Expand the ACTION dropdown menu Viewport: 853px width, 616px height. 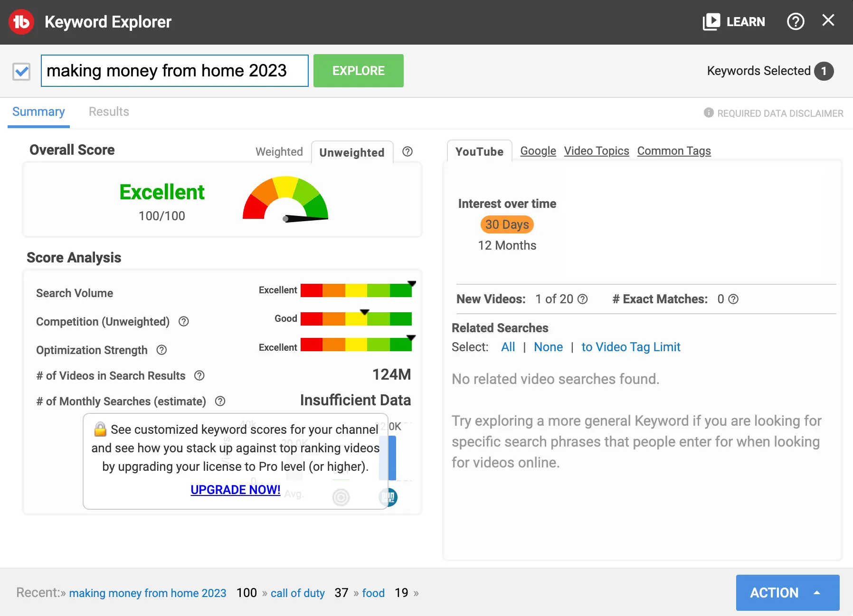(x=787, y=593)
